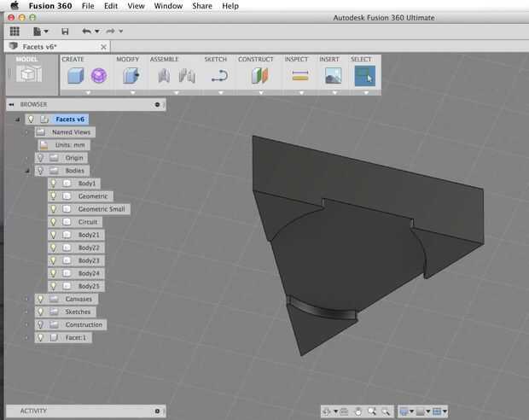Open the data panel grid icon
Image resolution: width=529 pixels, height=420 pixels.
click(15, 31)
